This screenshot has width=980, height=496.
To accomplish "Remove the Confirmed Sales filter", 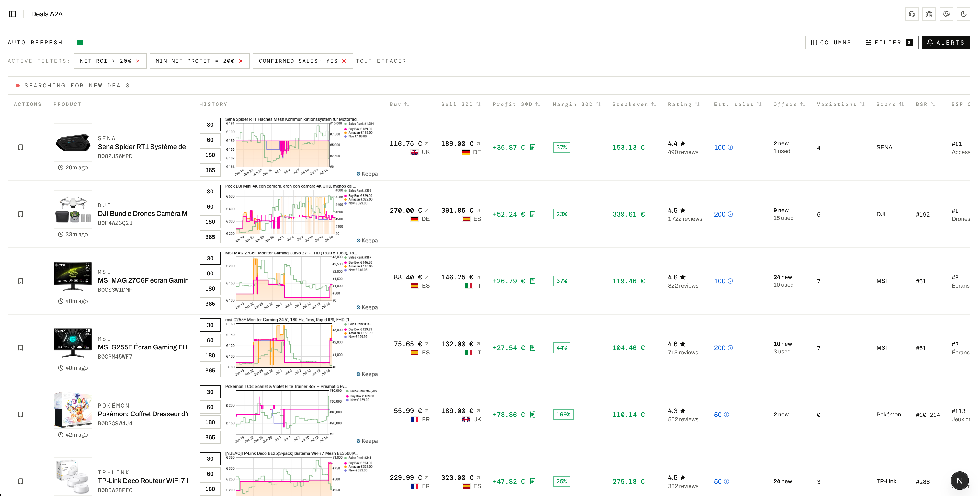I will pyautogui.click(x=344, y=61).
